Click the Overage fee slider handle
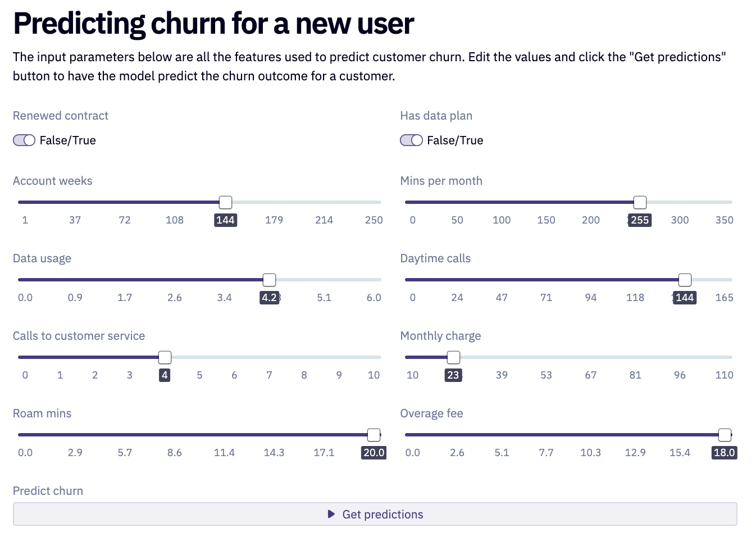Image resolution: width=756 pixels, height=537 pixels. (x=725, y=435)
